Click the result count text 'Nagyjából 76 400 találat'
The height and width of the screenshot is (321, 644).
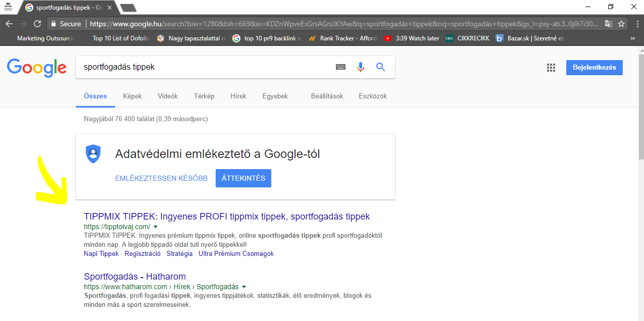pos(119,119)
